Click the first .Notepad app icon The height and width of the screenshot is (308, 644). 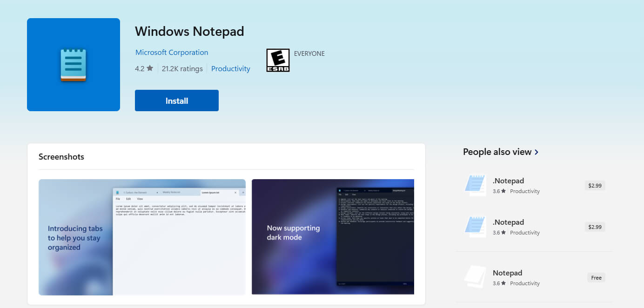click(x=475, y=185)
